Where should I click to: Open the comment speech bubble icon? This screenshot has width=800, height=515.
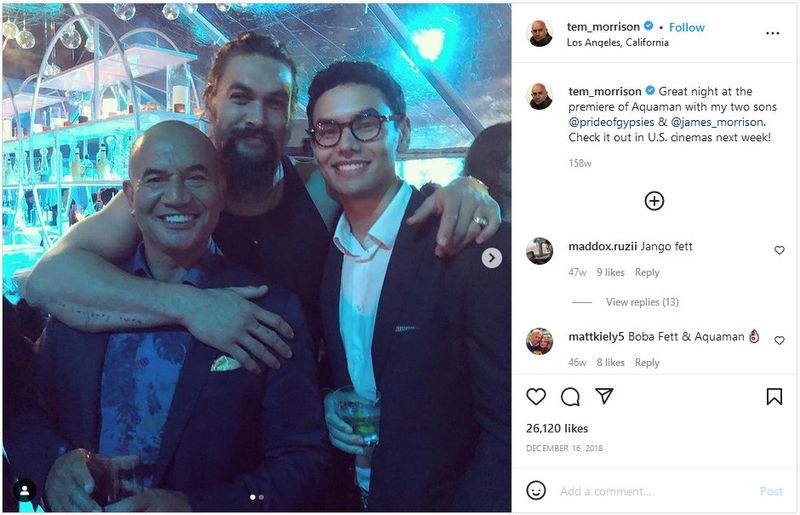pyautogui.click(x=570, y=397)
